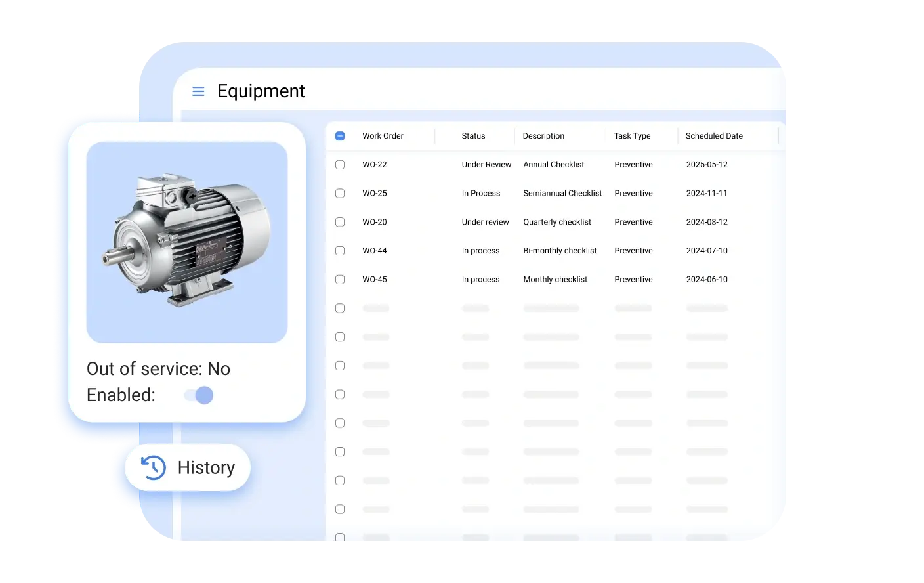Check the checkbox for work order WO-20
This screenshot has width=924, height=583.
[339, 222]
